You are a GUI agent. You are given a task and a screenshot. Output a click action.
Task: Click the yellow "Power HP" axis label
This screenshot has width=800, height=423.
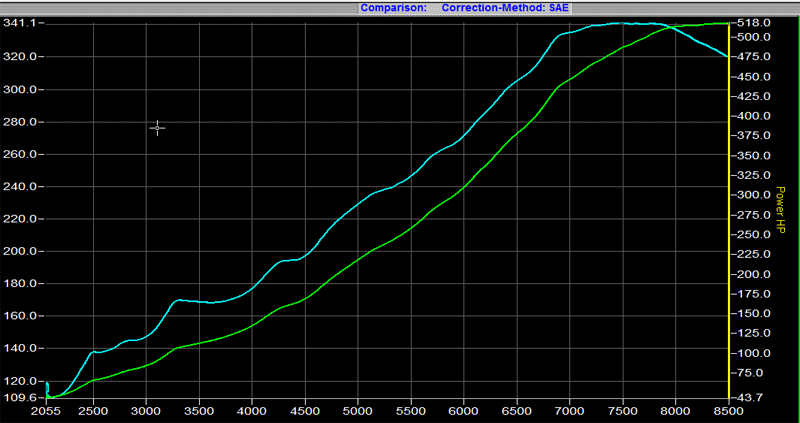point(778,211)
